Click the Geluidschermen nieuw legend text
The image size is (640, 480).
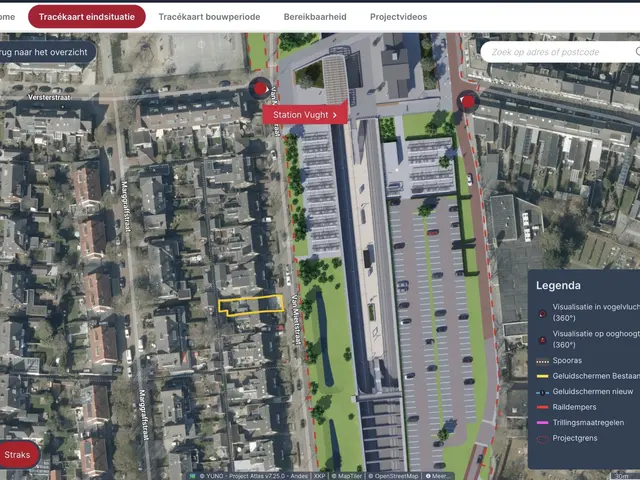593,391
